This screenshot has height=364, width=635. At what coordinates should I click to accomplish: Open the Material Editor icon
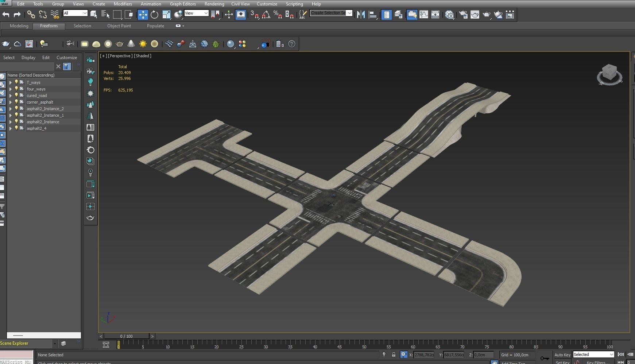(x=449, y=15)
